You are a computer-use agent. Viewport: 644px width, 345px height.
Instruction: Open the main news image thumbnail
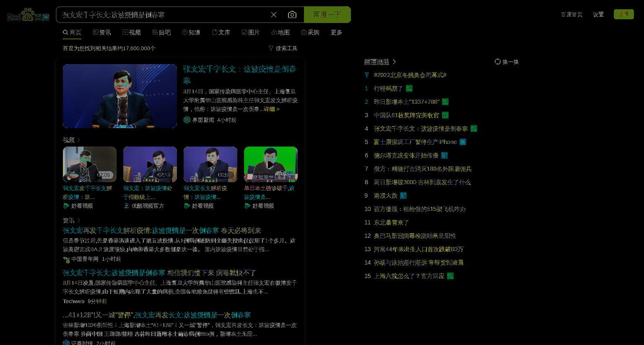tap(120, 96)
